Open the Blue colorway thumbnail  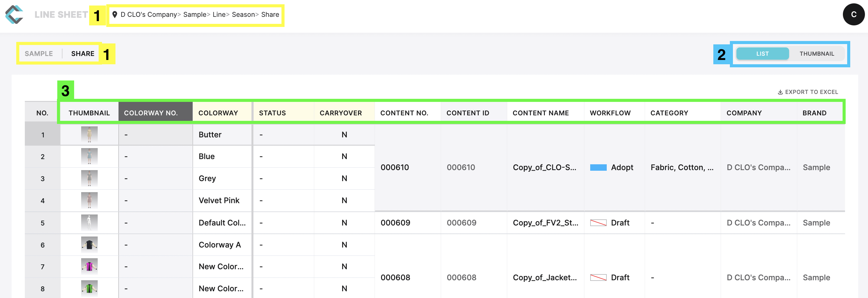pyautogui.click(x=89, y=156)
